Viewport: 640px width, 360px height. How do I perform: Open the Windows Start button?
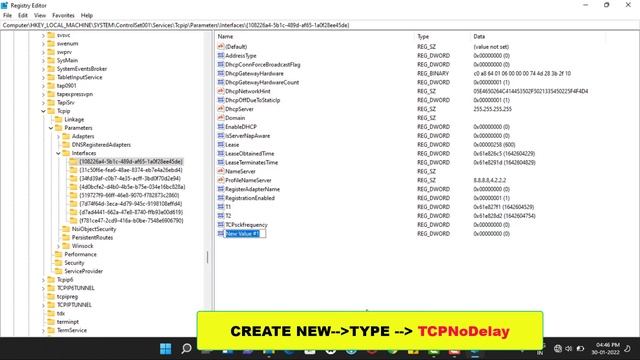165,349
